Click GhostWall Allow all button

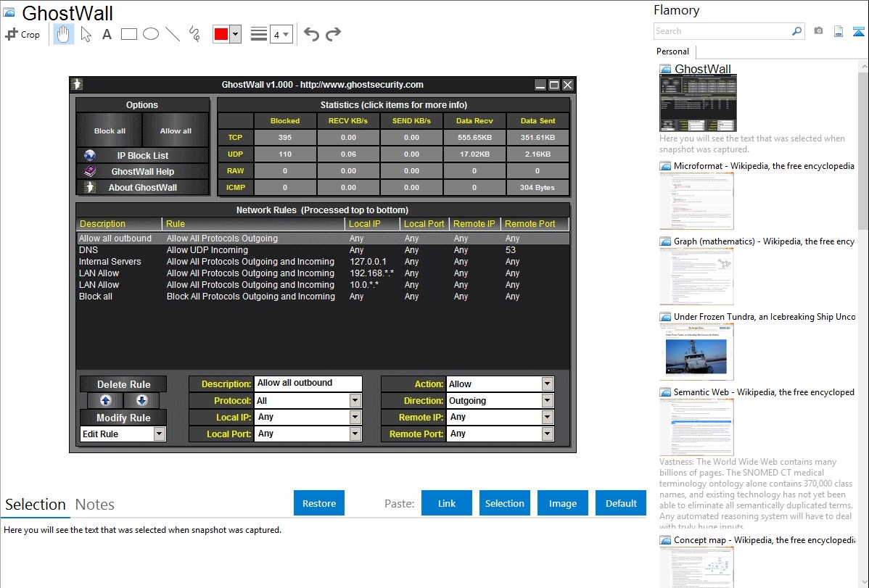click(x=176, y=131)
